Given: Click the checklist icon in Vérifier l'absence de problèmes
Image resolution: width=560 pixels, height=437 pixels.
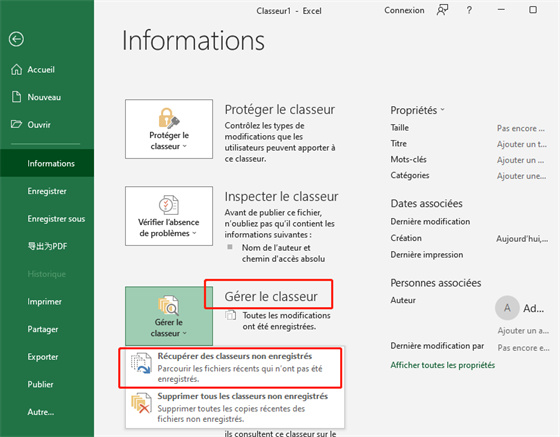Looking at the screenshot, I should coord(169,205).
